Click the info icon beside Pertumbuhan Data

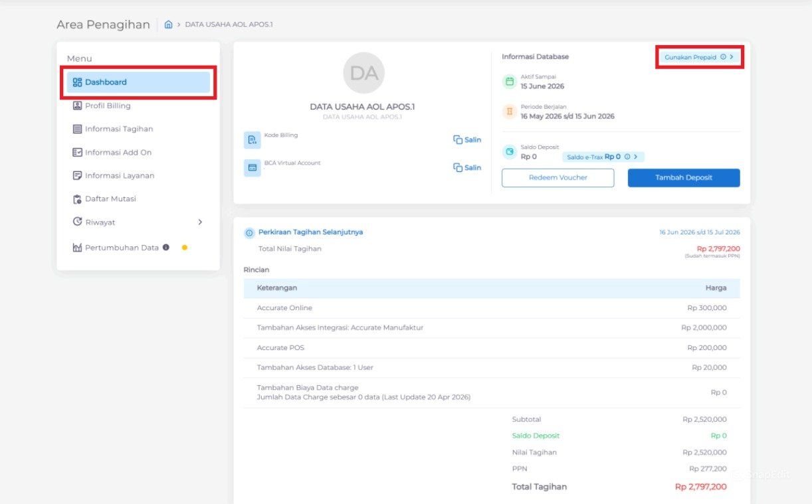165,247
